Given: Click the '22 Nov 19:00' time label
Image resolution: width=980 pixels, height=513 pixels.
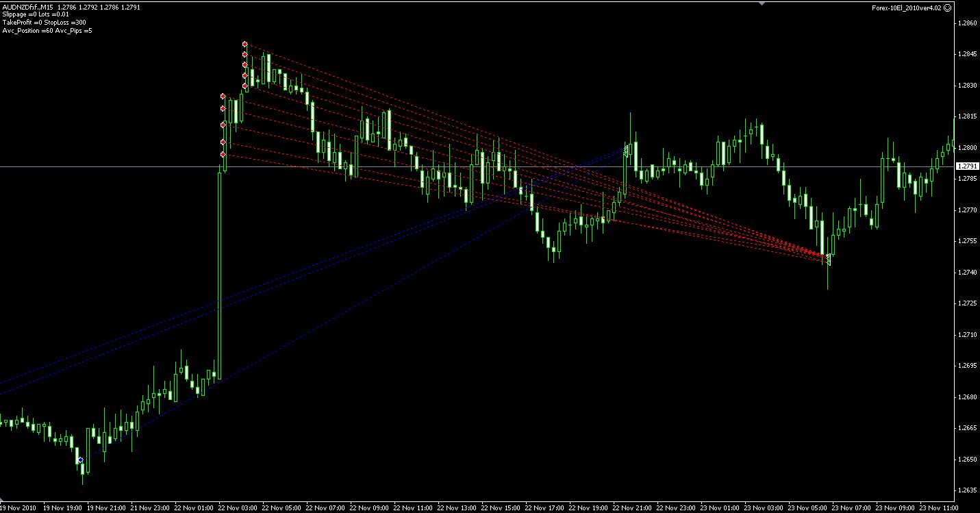Looking at the screenshot, I should coord(589,508).
